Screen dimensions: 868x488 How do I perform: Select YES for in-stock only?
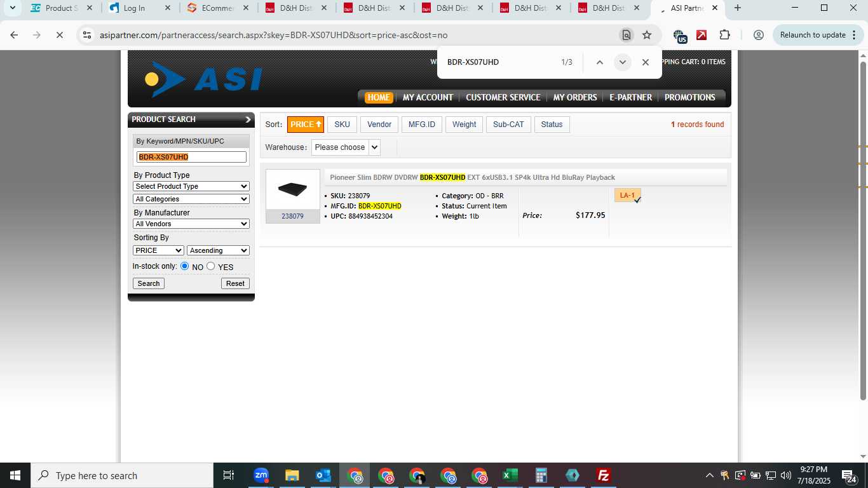tap(211, 266)
